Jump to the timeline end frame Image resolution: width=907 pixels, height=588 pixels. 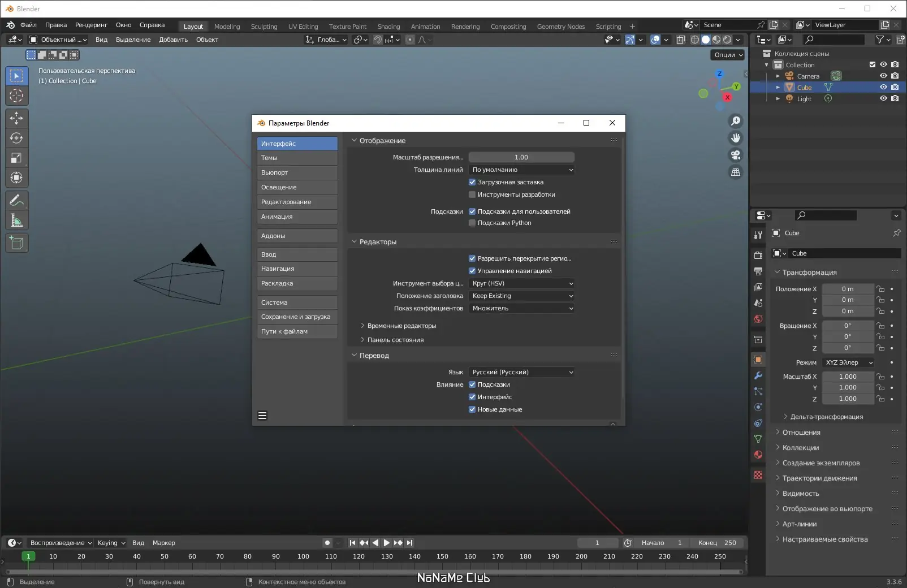[409, 543]
